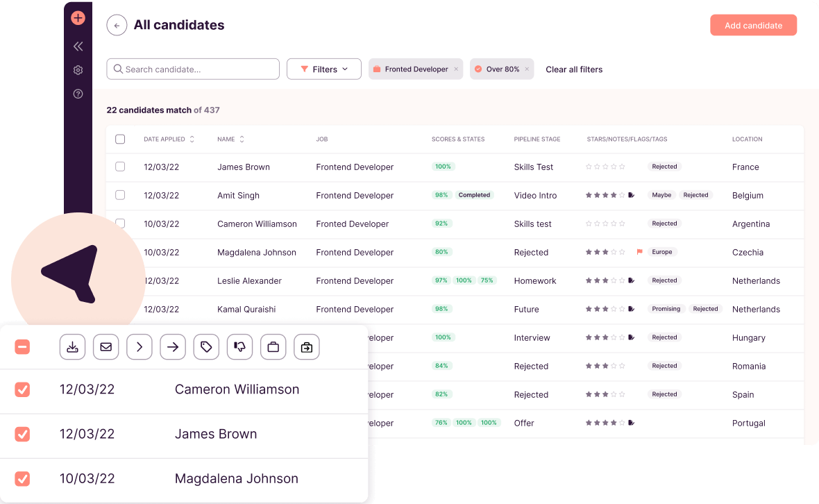The height and width of the screenshot is (504, 819).
Task: Click the briefcase icon in bulk toolbar
Action: [x=273, y=347]
